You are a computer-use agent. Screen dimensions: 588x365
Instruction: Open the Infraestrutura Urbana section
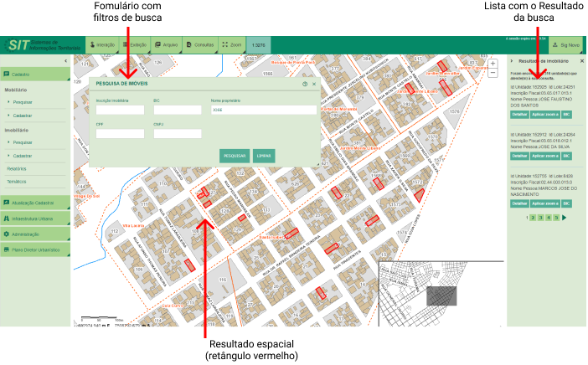[34, 218]
